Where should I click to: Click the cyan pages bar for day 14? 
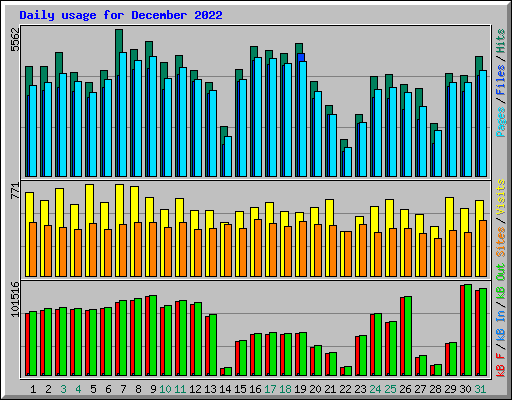tap(228, 156)
